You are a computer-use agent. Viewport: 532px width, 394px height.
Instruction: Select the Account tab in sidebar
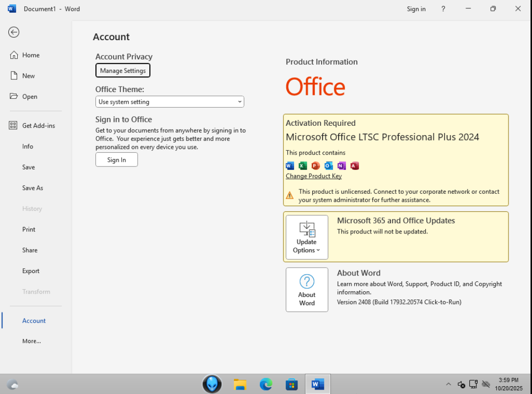pos(34,321)
